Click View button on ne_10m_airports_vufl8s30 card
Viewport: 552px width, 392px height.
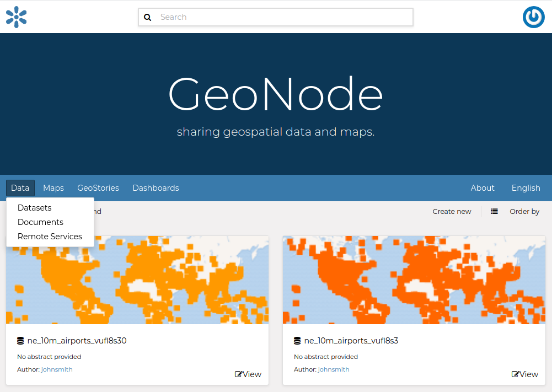pos(248,374)
